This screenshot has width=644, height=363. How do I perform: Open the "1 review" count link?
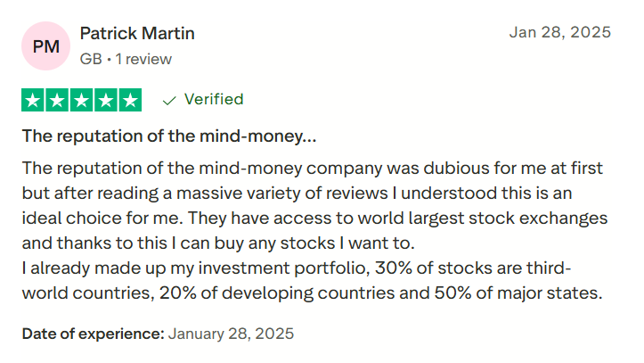coord(142,60)
